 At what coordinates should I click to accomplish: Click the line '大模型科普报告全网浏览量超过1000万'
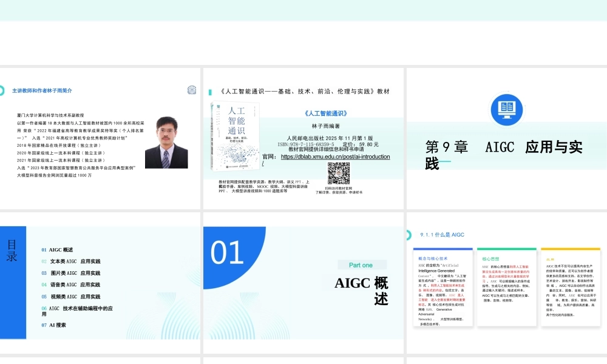point(54,175)
